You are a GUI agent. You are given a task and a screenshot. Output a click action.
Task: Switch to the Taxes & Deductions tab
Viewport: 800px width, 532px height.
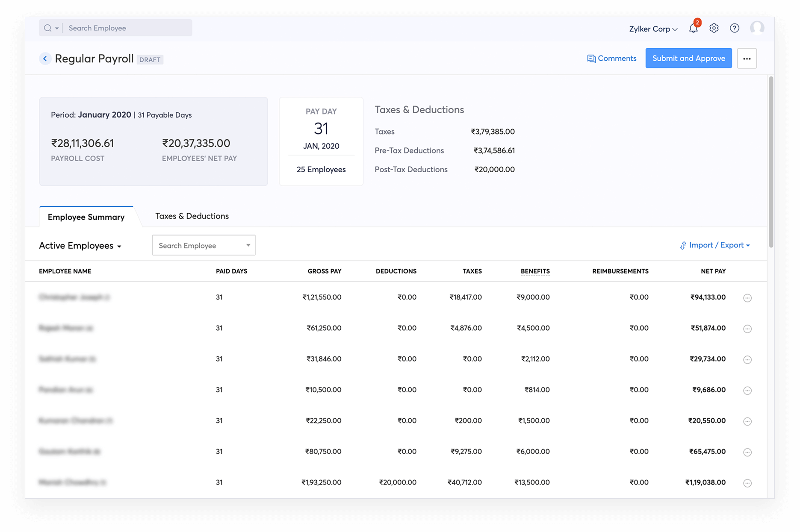pos(192,216)
